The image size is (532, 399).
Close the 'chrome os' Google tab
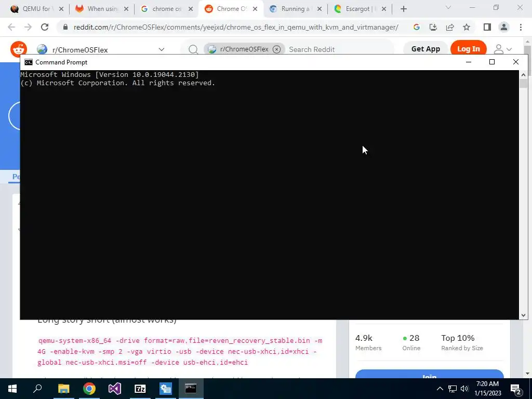tap(191, 9)
